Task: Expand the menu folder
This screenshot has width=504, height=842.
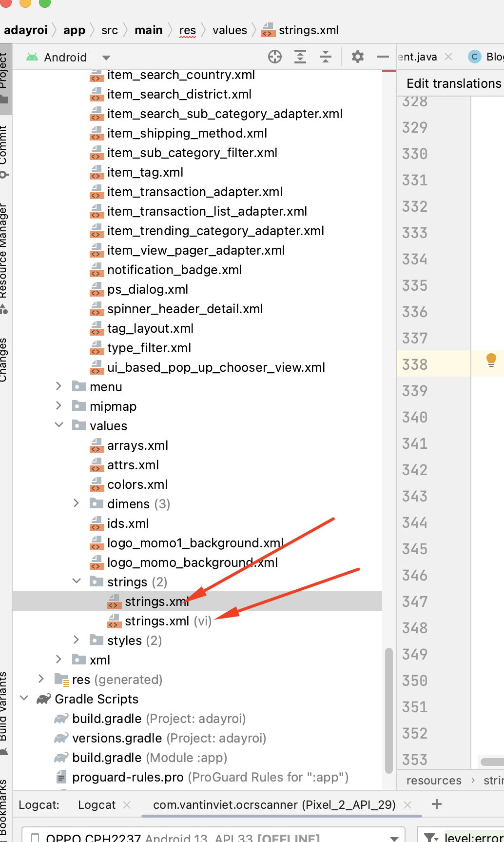Action: [59, 386]
